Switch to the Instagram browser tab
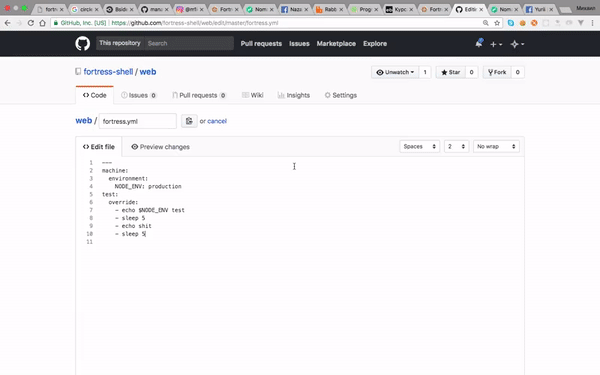Screen dimensions: 600x375 (190, 9)
